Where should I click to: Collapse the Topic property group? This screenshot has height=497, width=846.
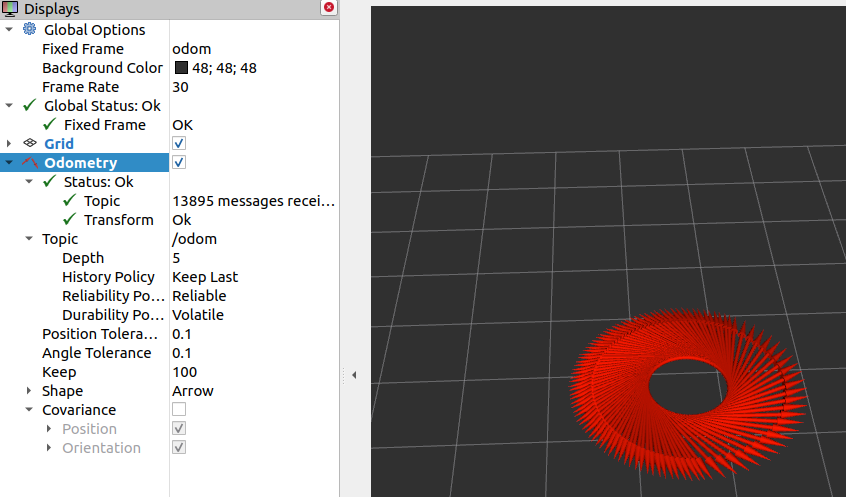pos(29,239)
